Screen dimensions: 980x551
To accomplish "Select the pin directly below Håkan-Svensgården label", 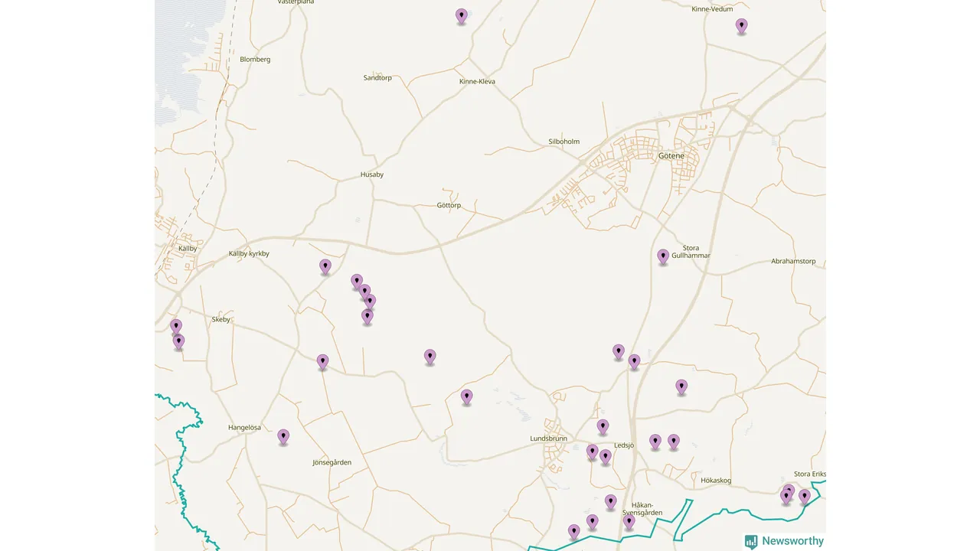I will tap(629, 522).
